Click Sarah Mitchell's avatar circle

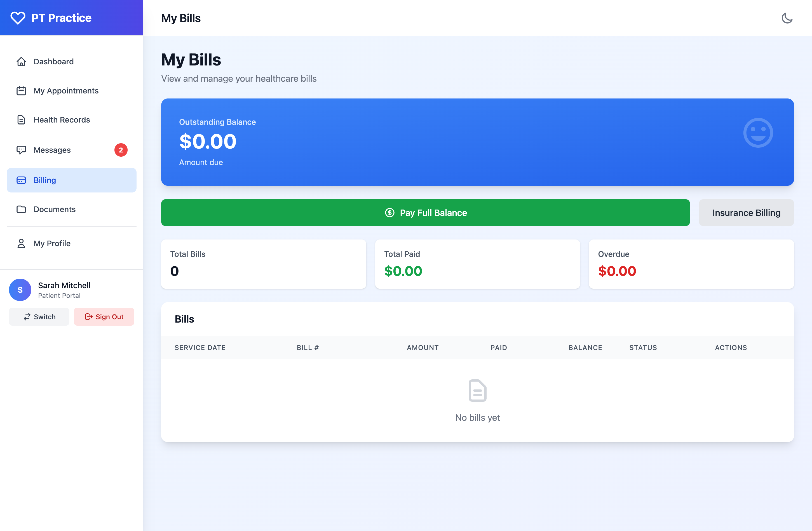(20, 290)
